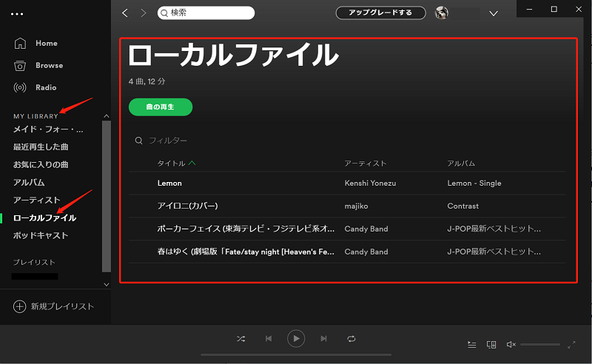Click the 4 曲, 12 分 summary text

click(x=147, y=81)
